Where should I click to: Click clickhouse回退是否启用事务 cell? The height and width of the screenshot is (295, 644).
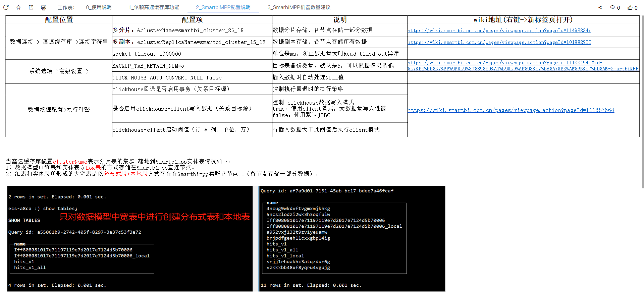click(192, 89)
